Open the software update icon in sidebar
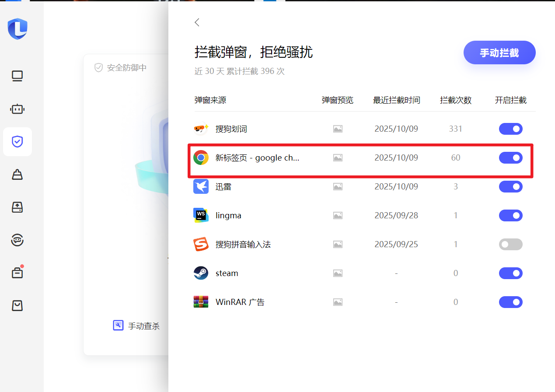This screenshot has width=555, height=392. coord(17,207)
